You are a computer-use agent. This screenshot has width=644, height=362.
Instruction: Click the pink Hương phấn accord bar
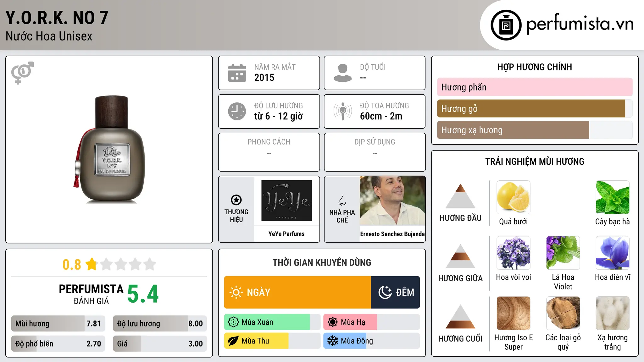pos(535,87)
